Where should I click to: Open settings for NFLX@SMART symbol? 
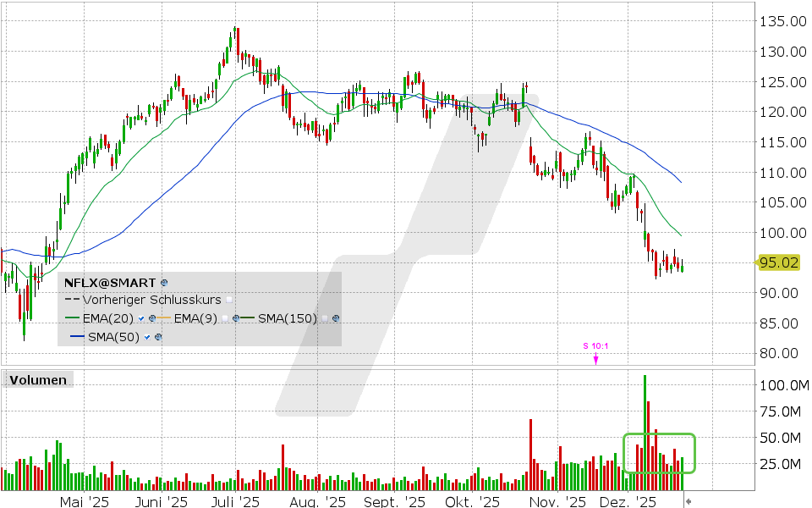coord(162,283)
